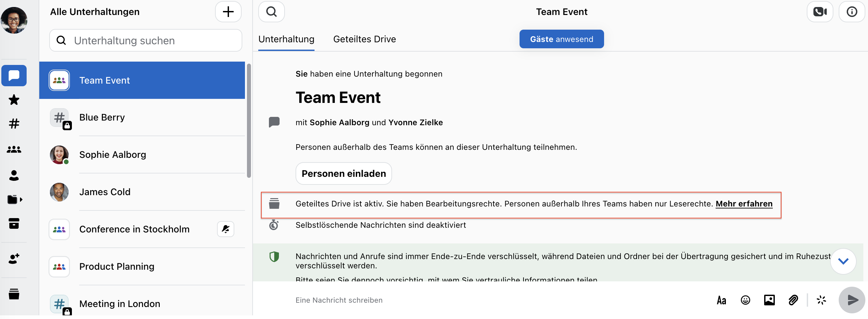
Task: Open channels hashtag in sidebar
Action: coord(14,124)
